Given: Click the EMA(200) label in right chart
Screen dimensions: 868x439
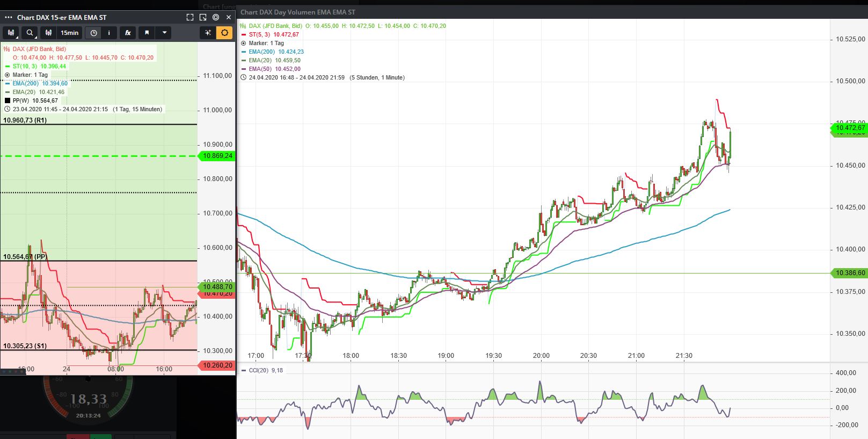Looking at the screenshot, I should (261, 52).
